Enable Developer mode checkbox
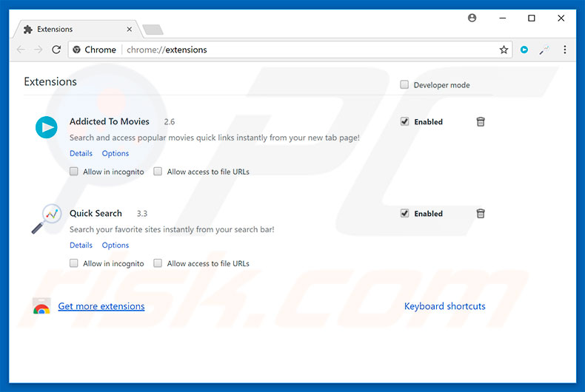Viewport: 585px width, 392px height. (404, 84)
